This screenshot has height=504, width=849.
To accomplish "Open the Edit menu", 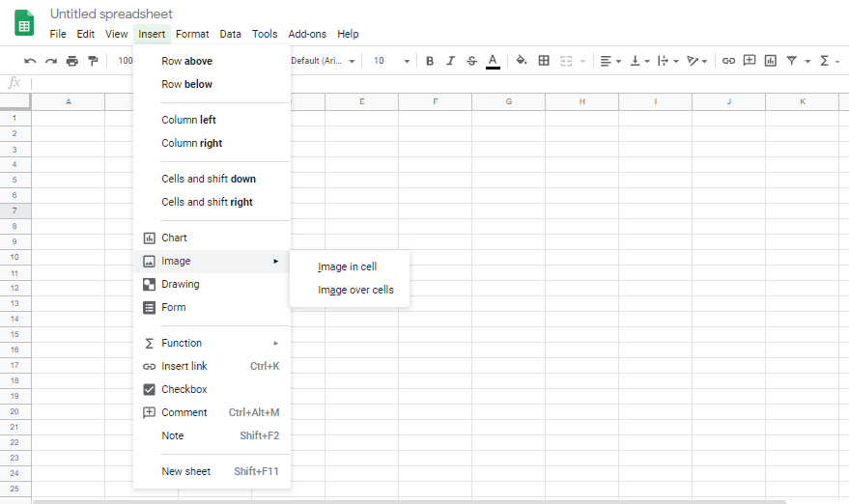I will (x=86, y=34).
